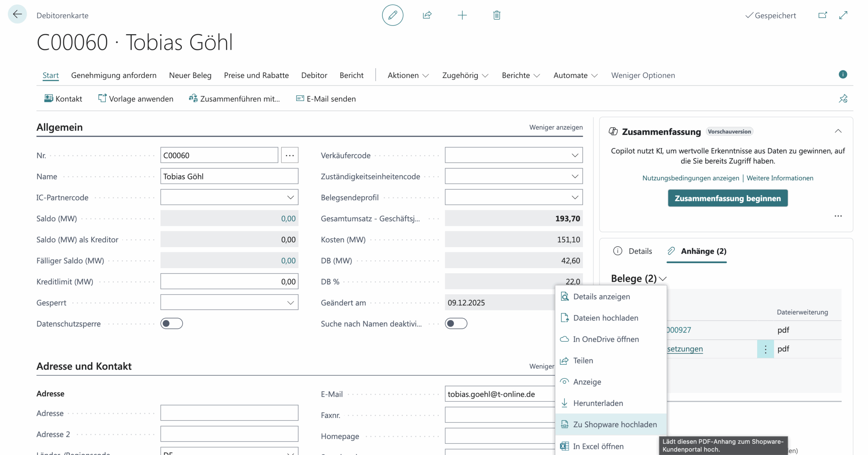Click the pin action bar icon
Viewport: 868px width, 455px height.
point(843,99)
